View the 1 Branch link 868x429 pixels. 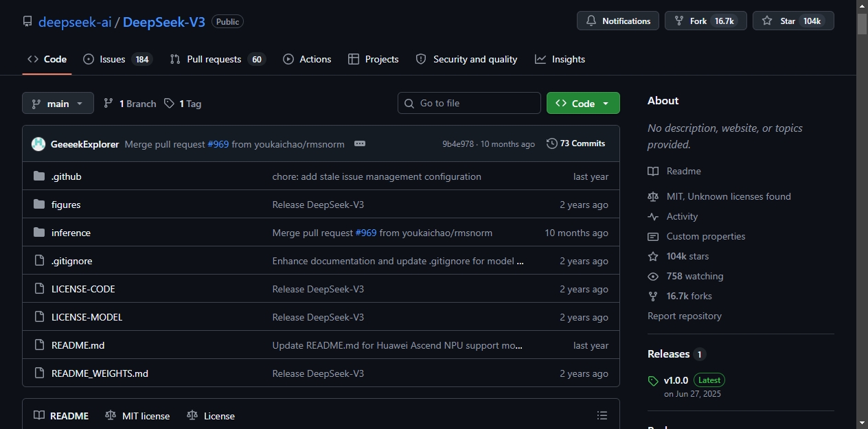[x=130, y=104]
